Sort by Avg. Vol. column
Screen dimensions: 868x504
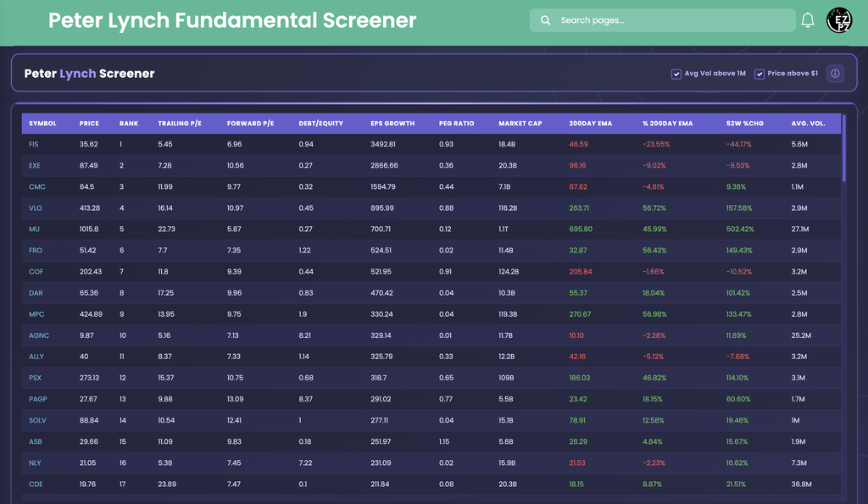[808, 124]
